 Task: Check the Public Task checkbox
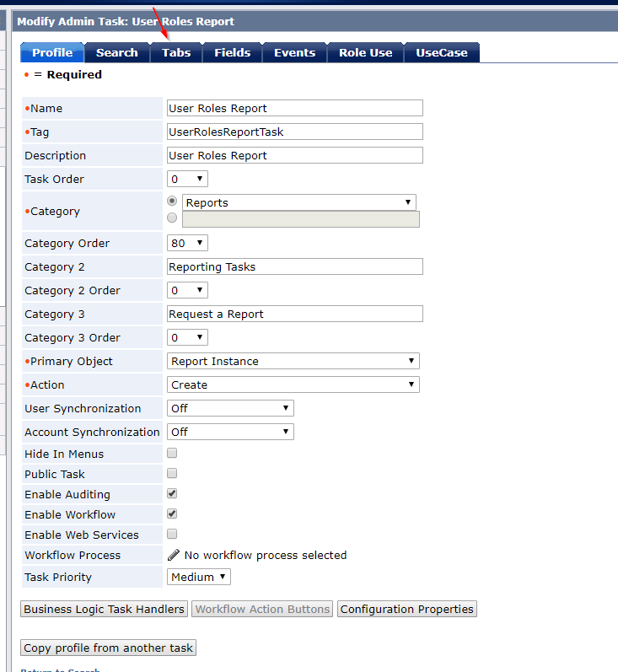(172, 473)
